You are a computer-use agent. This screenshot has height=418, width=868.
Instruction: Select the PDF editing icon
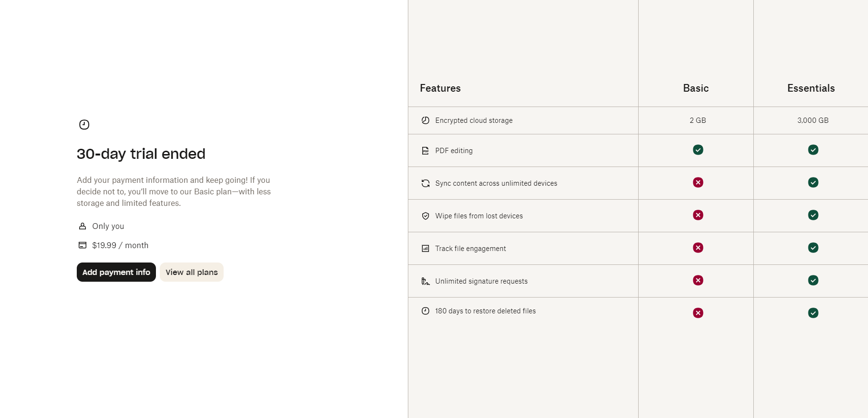click(x=426, y=150)
